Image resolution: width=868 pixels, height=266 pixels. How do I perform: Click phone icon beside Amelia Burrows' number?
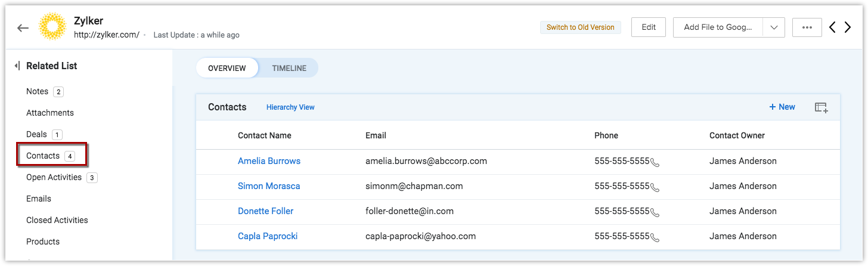(x=655, y=162)
